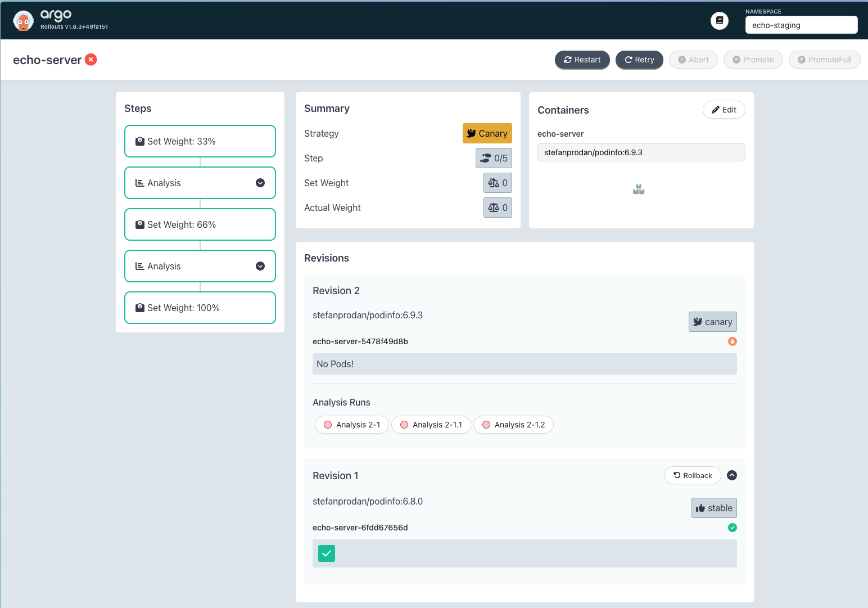Collapse the Revision 1 section
The width and height of the screenshot is (868, 608).
click(x=731, y=475)
